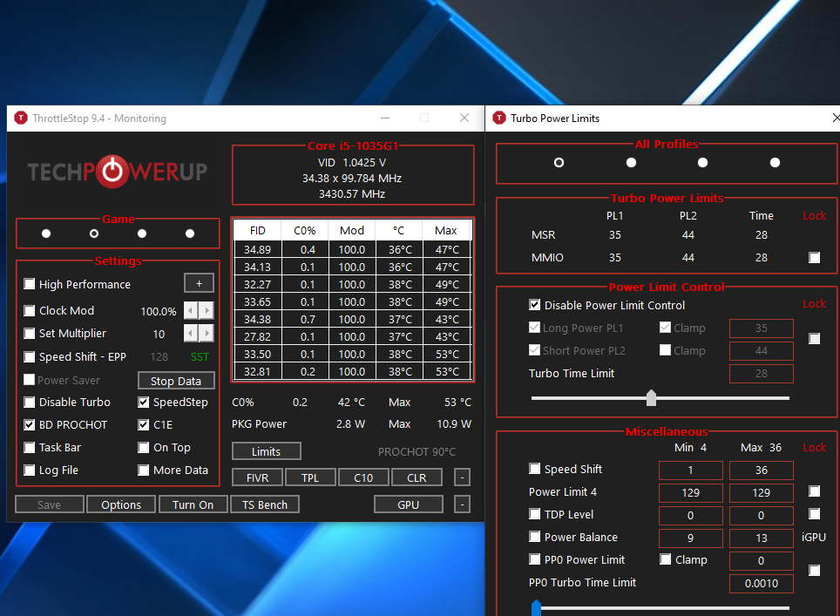840x616 pixels.
Task: Toggle the PP0 Power Limit lock checkbox
Action: [x=814, y=571]
